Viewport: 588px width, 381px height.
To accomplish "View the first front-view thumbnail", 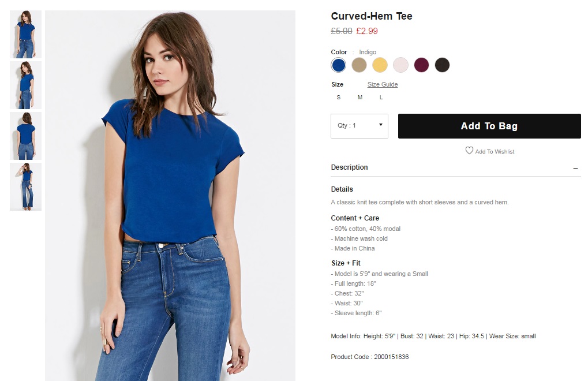I will pyautogui.click(x=25, y=34).
